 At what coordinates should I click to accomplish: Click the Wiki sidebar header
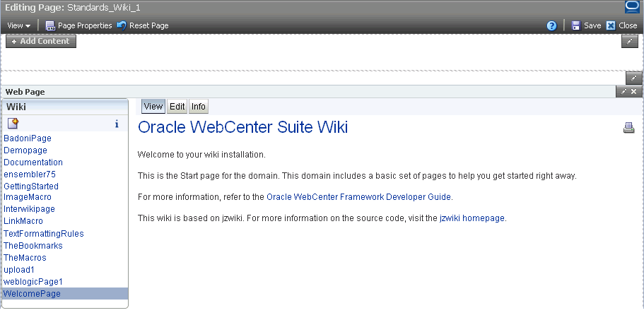65,107
